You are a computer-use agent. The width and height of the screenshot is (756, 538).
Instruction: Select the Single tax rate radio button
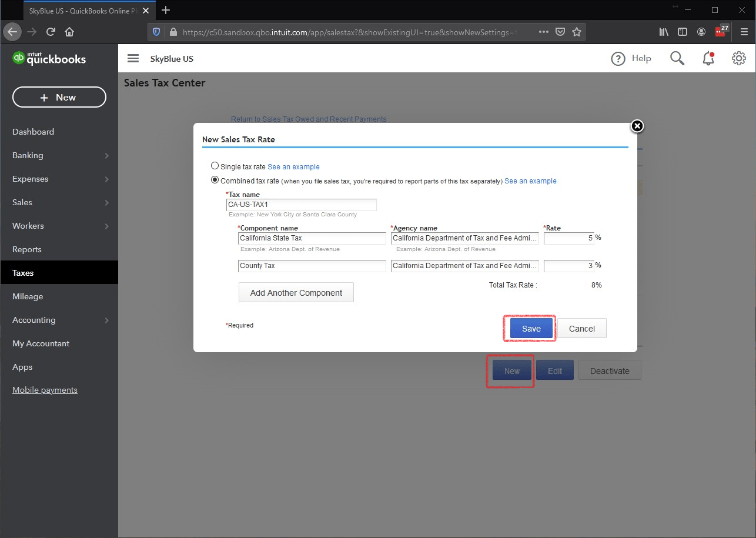[x=215, y=166]
